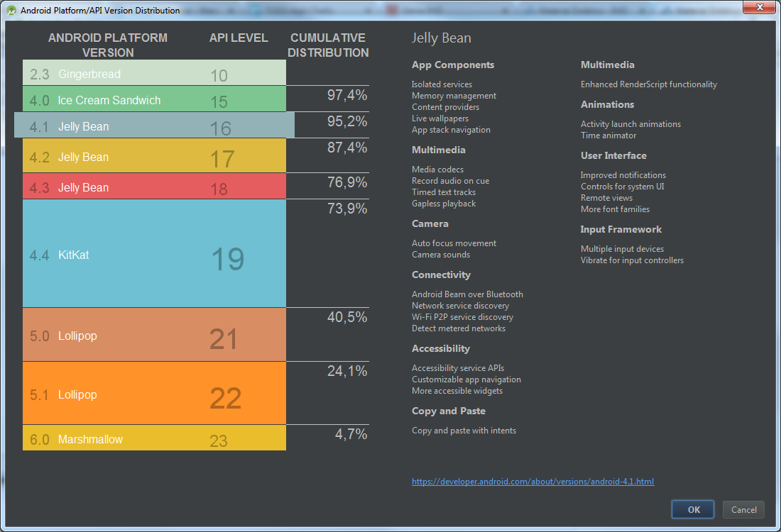Click the Auto focus movement entry
Screen dimensions: 781x532
(454, 243)
